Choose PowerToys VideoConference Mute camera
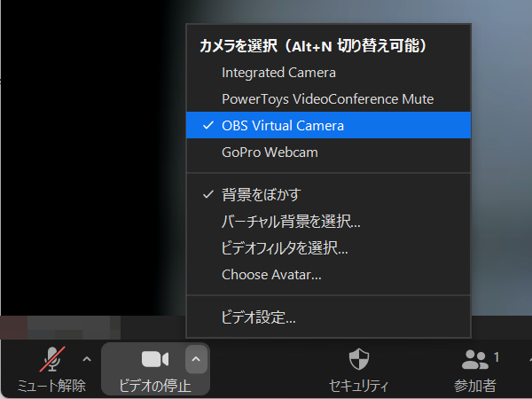 328,99
